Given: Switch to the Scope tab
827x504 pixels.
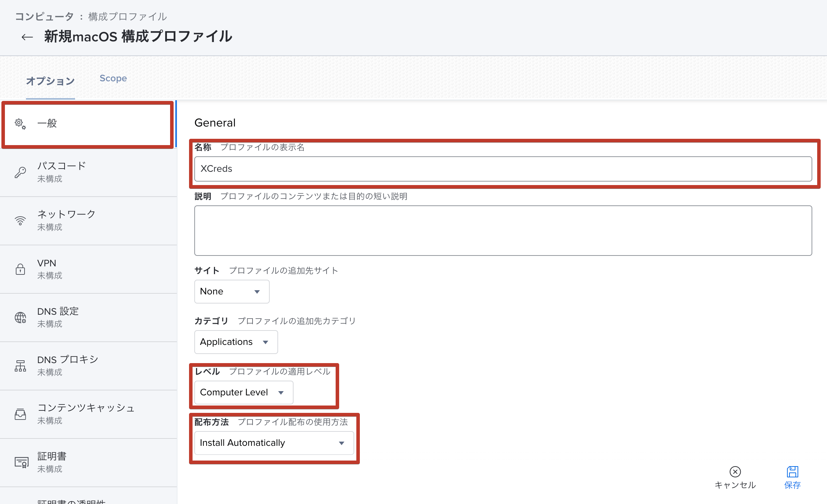Looking at the screenshot, I should point(113,78).
